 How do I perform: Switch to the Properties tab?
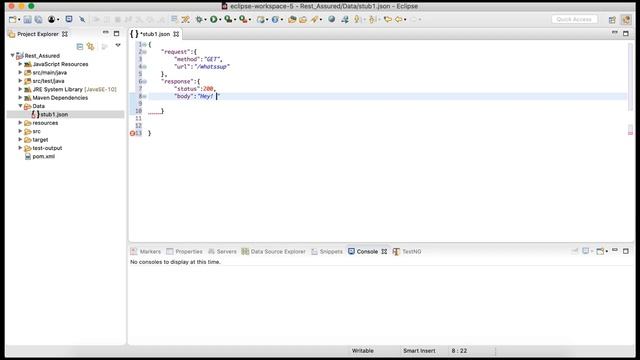click(184, 251)
